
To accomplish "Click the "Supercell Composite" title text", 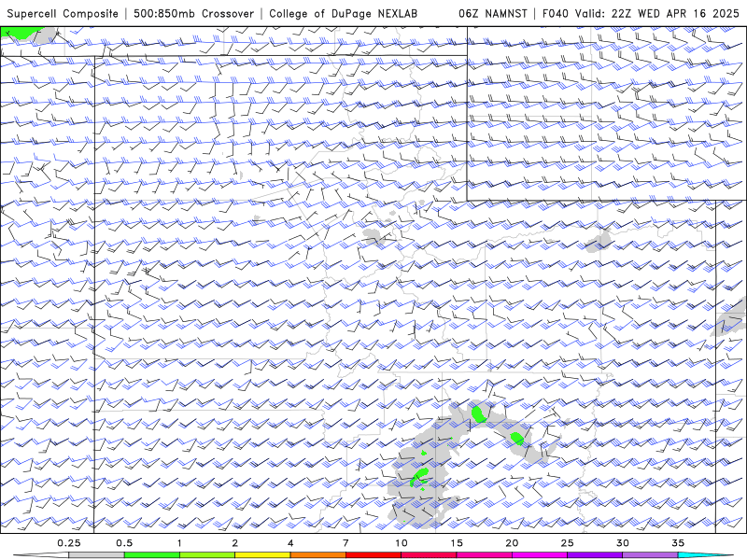I will (63, 13).
